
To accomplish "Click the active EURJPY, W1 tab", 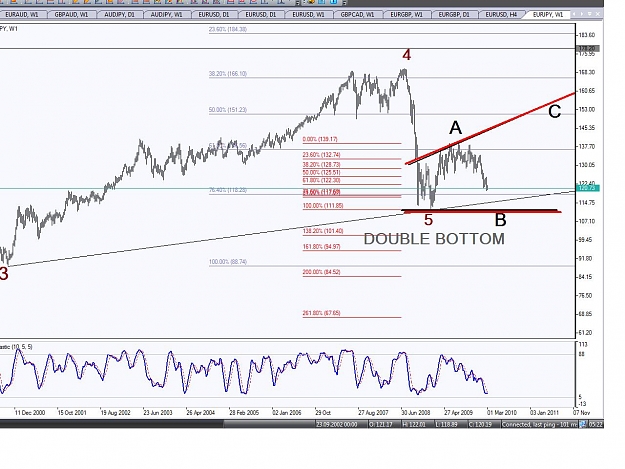I will [548, 15].
